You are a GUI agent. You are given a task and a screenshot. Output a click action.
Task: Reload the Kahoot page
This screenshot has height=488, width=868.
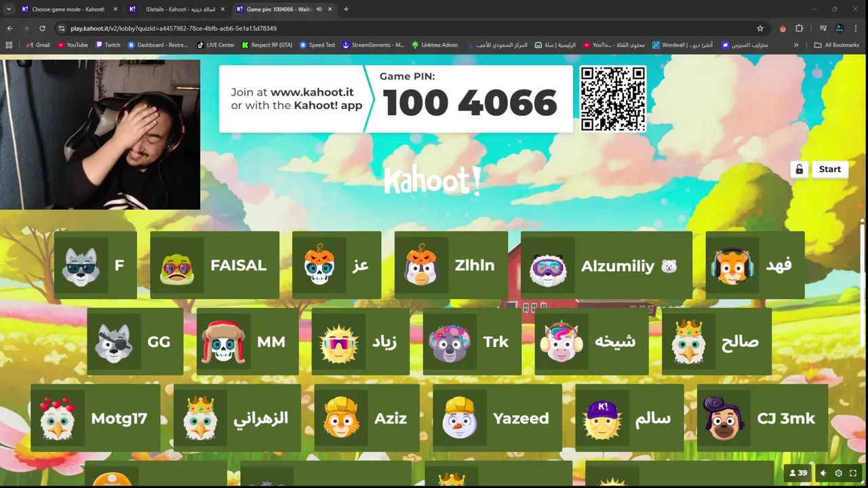point(42,28)
